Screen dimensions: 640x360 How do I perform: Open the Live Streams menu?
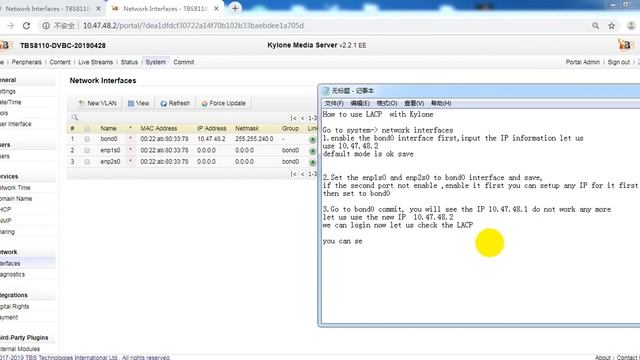pos(96,62)
